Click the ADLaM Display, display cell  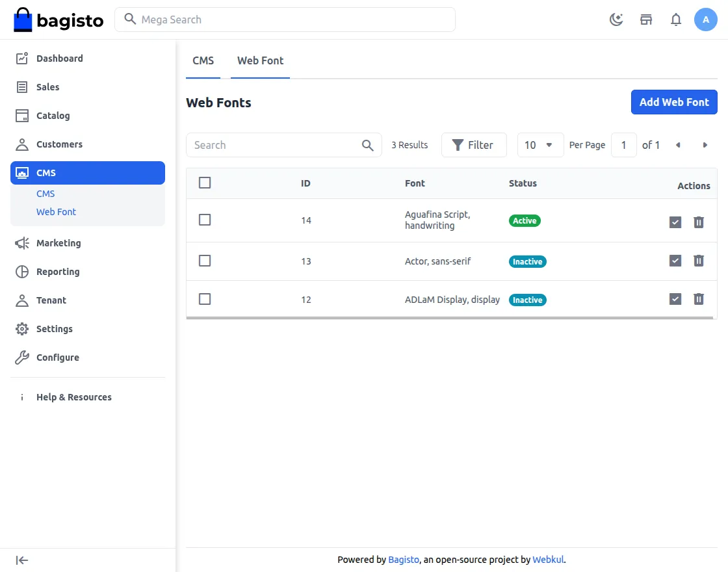(452, 300)
